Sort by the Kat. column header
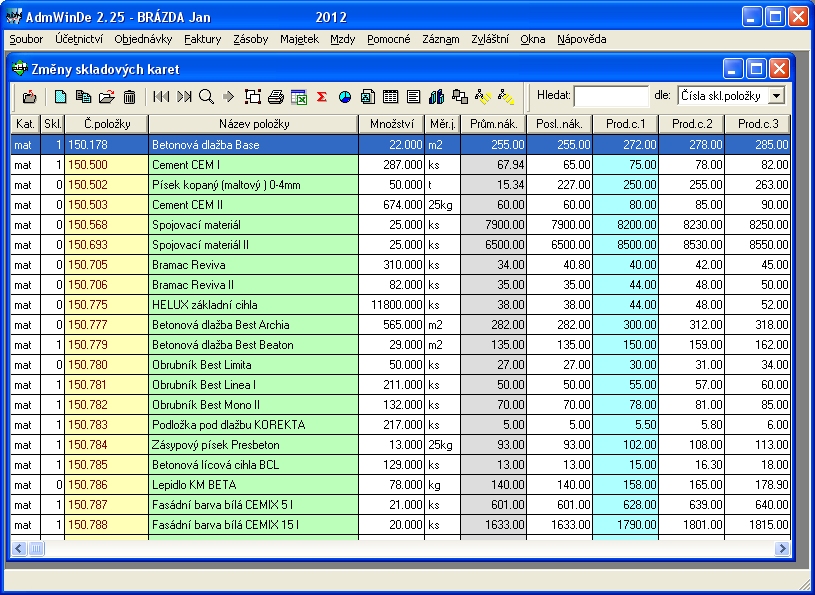Screen dimensions: 815x595 pyautogui.click(x=25, y=124)
